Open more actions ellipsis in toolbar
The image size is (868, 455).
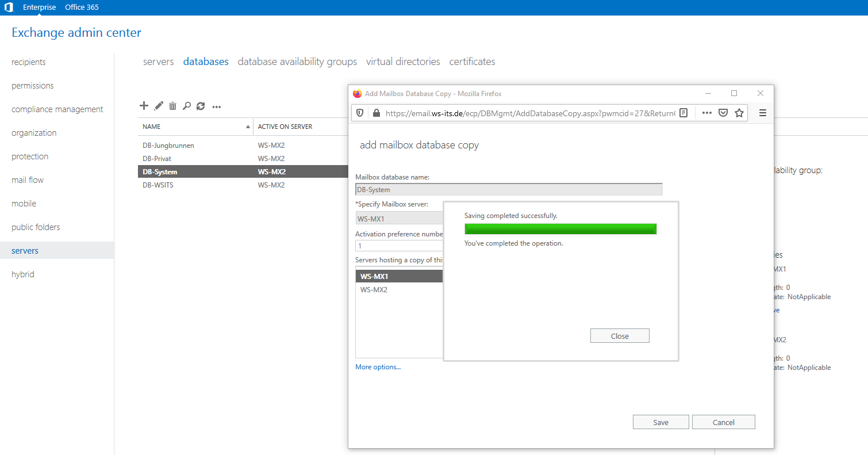(x=217, y=106)
